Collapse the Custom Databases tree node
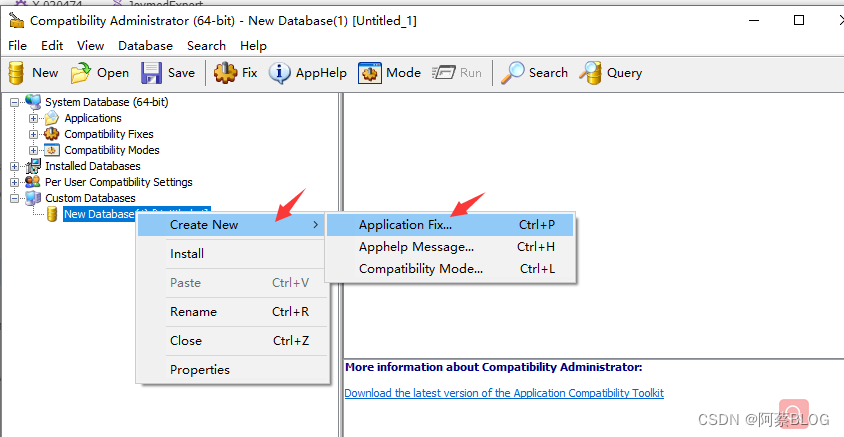 (x=15, y=199)
